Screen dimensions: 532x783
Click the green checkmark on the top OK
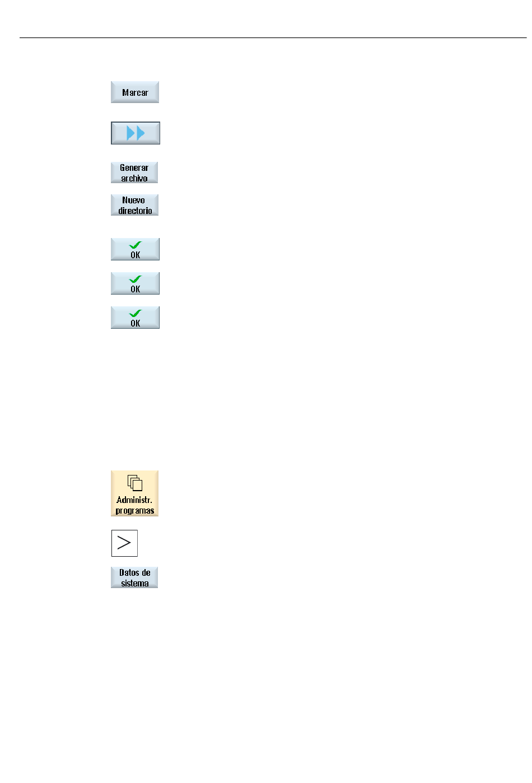click(135, 245)
